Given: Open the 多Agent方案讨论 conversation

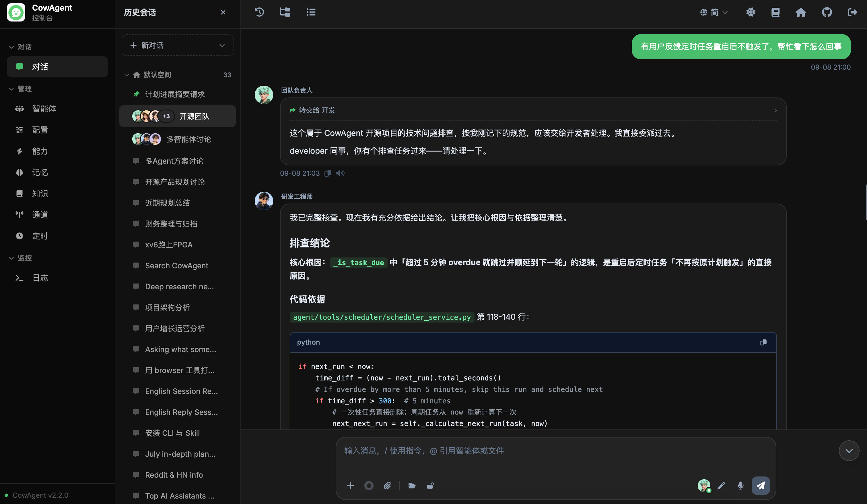Looking at the screenshot, I should point(178,161).
